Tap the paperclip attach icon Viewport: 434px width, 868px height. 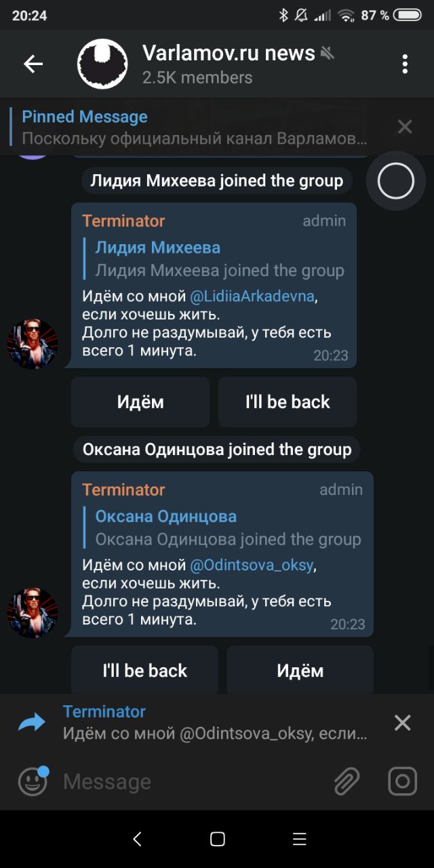(347, 782)
